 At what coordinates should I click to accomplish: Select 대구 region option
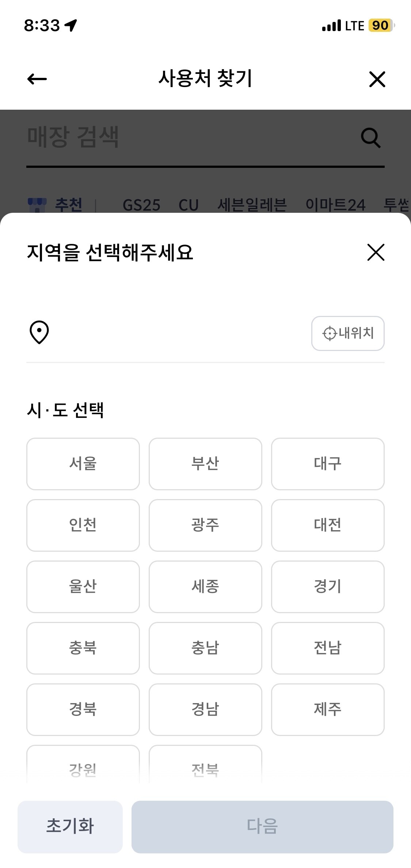pyautogui.click(x=328, y=464)
